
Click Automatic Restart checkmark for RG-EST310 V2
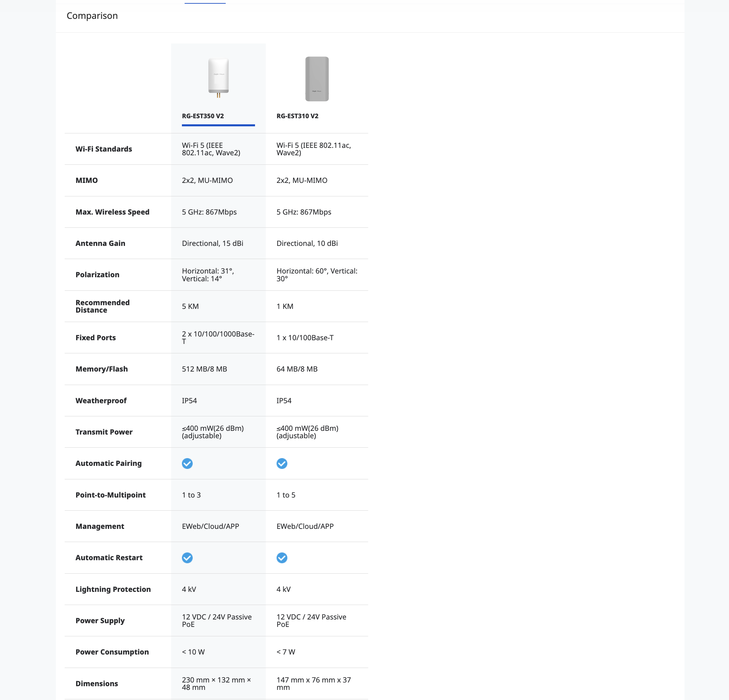click(x=282, y=558)
